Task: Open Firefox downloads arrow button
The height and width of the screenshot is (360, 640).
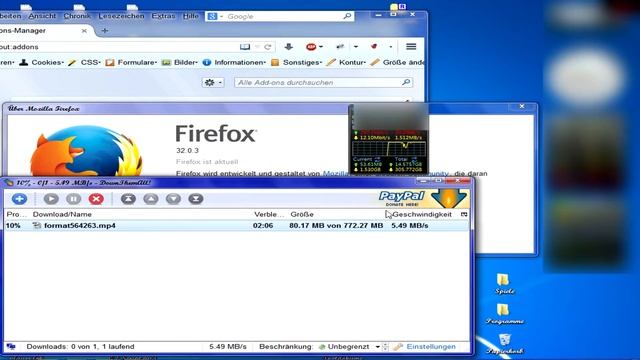Action: pyautogui.click(x=289, y=47)
